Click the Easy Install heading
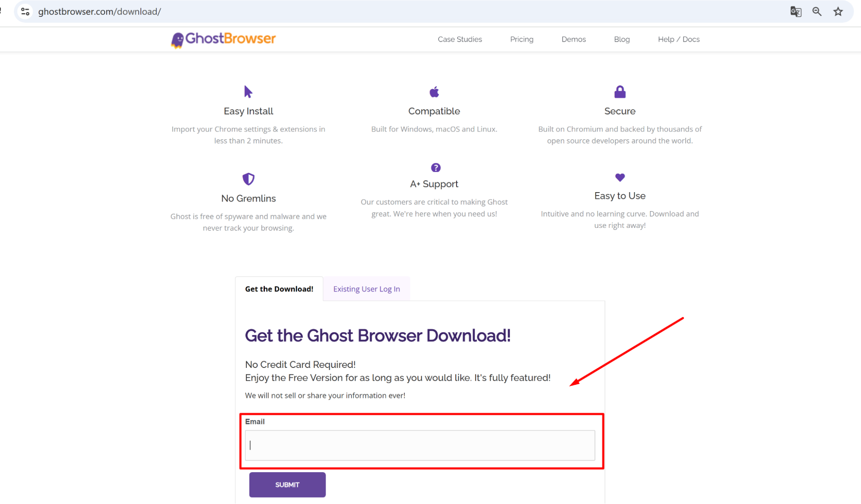Screen dimensions: 861x504 pyautogui.click(x=249, y=111)
